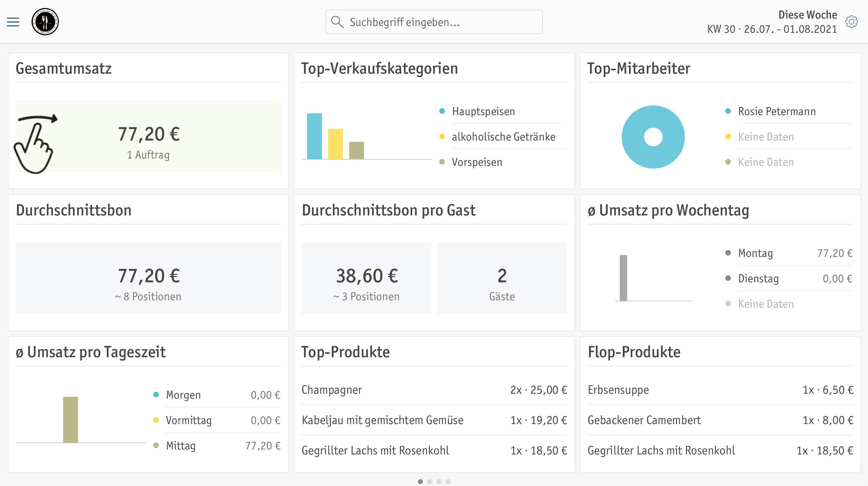Select the Dienstag row in weekday revenue
This screenshot has height=486, width=868.
click(x=788, y=278)
